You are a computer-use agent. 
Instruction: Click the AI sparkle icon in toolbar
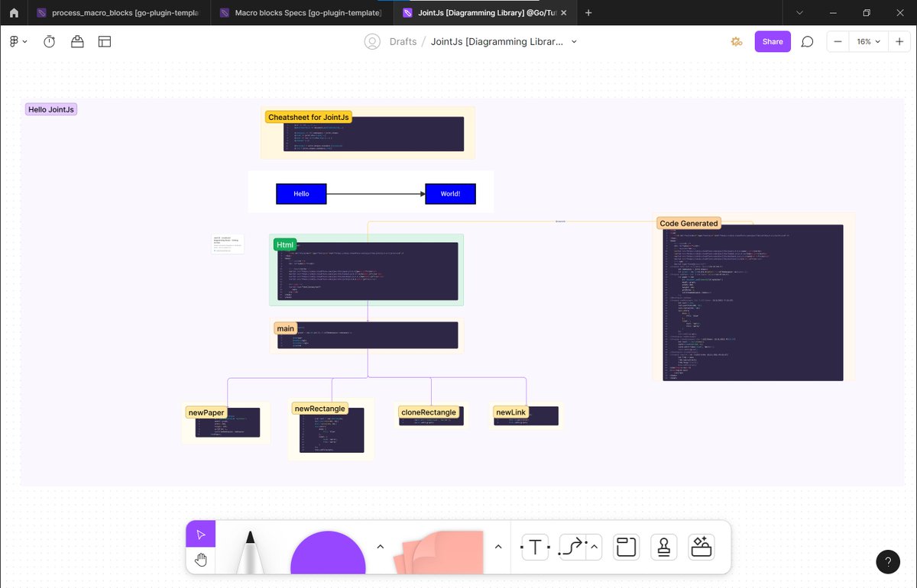pyautogui.click(x=736, y=41)
